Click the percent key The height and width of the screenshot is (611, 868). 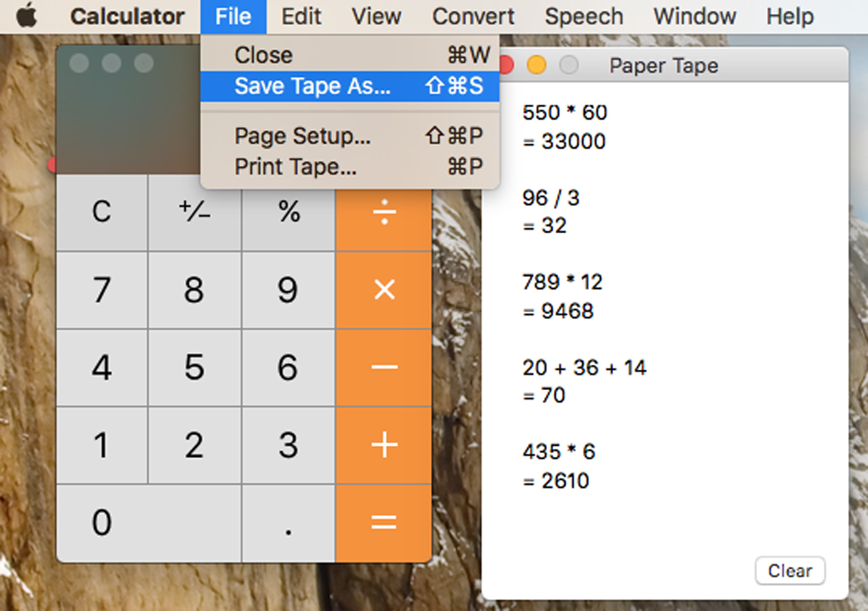pos(288,212)
